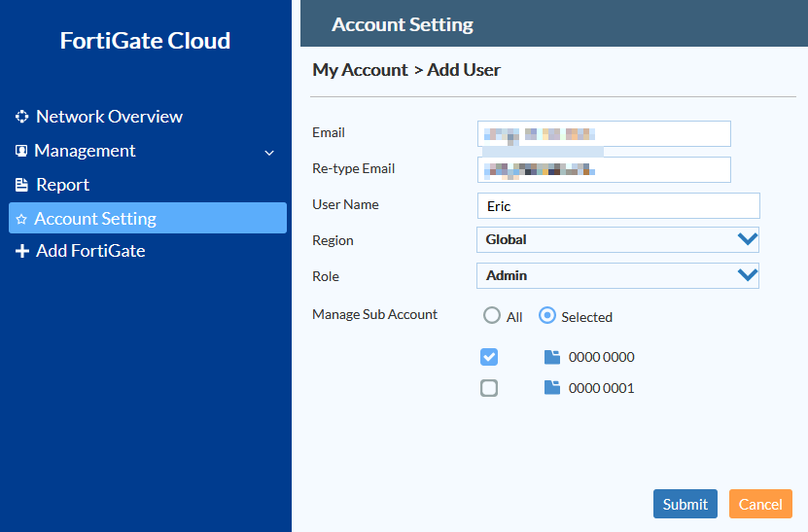Click the Network Overview crosshair icon

pos(22,117)
